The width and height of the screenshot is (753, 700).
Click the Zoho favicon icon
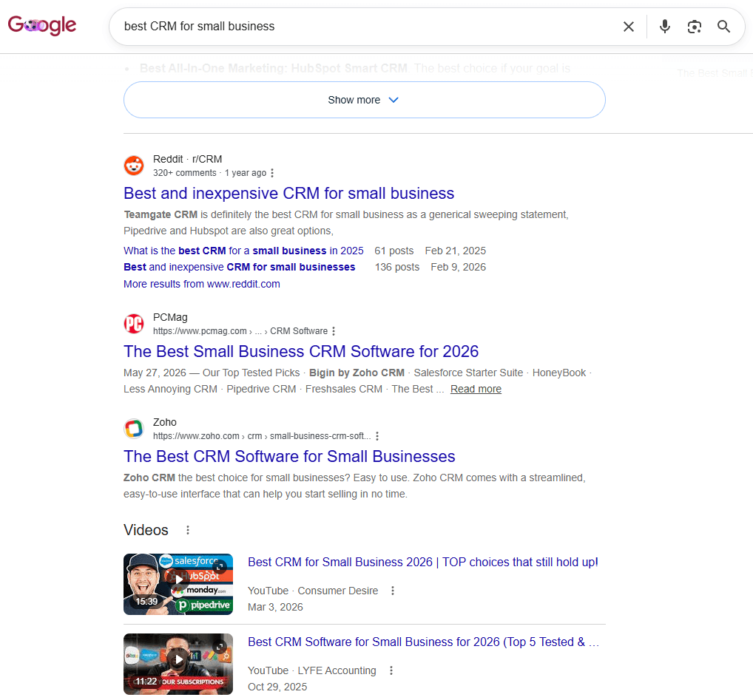point(134,429)
